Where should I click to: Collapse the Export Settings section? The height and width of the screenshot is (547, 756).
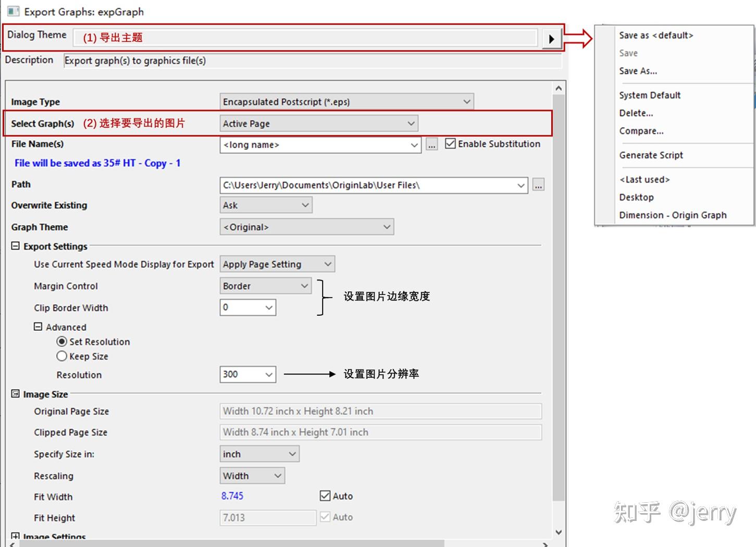pyautogui.click(x=15, y=246)
